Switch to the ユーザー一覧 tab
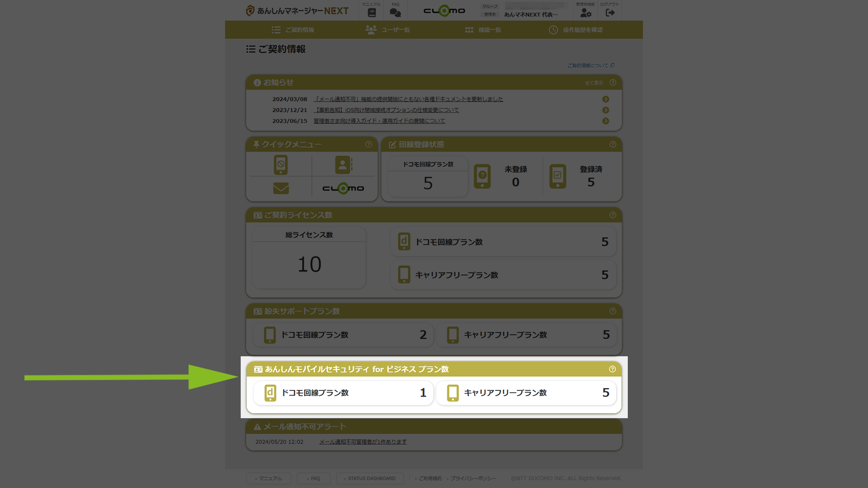 pyautogui.click(x=388, y=30)
